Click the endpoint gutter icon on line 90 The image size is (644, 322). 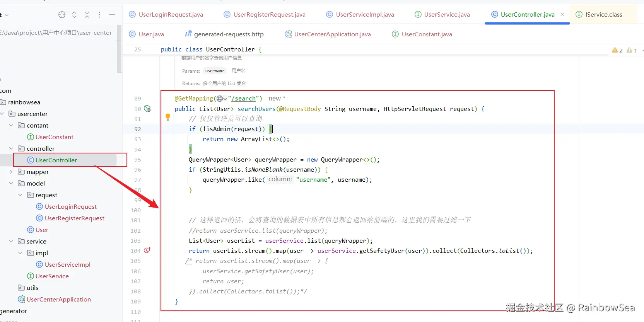pyautogui.click(x=147, y=109)
